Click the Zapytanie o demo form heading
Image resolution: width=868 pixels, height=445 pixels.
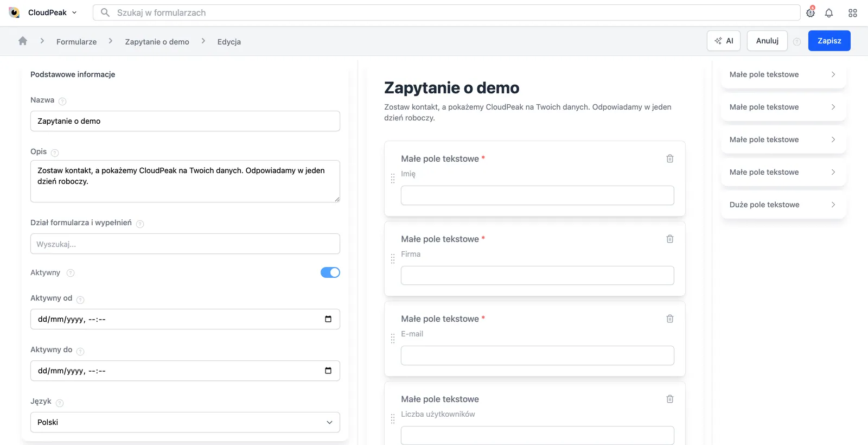(x=452, y=87)
